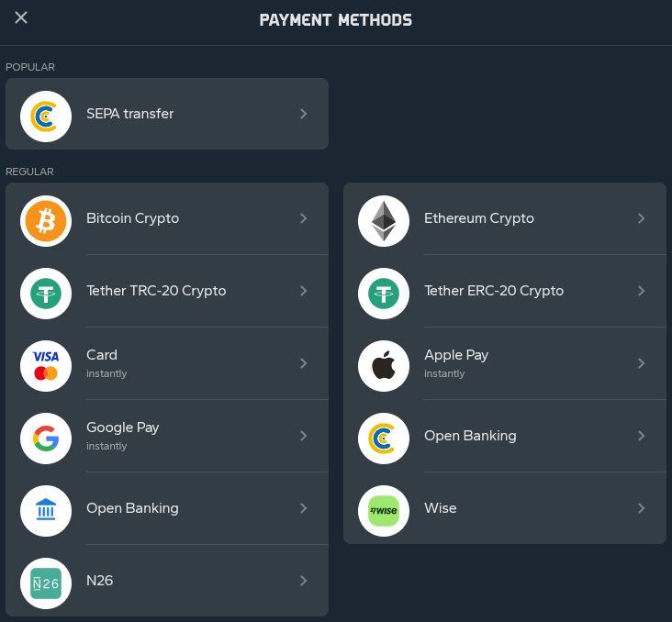The image size is (672, 622).
Task: Click 'instantly' under Apple Pay
Action: pos(444,373)
